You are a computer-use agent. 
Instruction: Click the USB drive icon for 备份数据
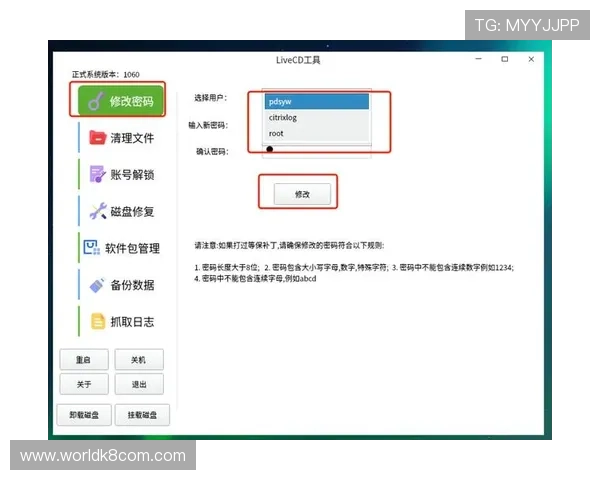(x=97, y=285)
